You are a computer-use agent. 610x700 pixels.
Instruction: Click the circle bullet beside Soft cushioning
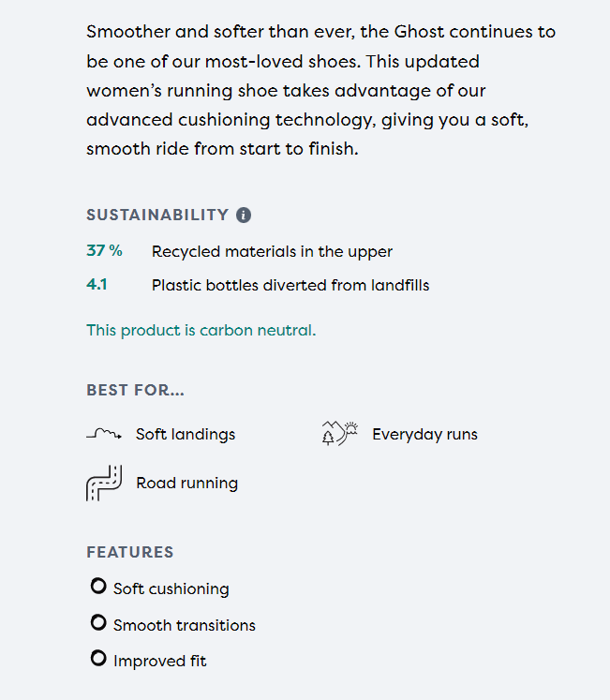tap(98, 587)
